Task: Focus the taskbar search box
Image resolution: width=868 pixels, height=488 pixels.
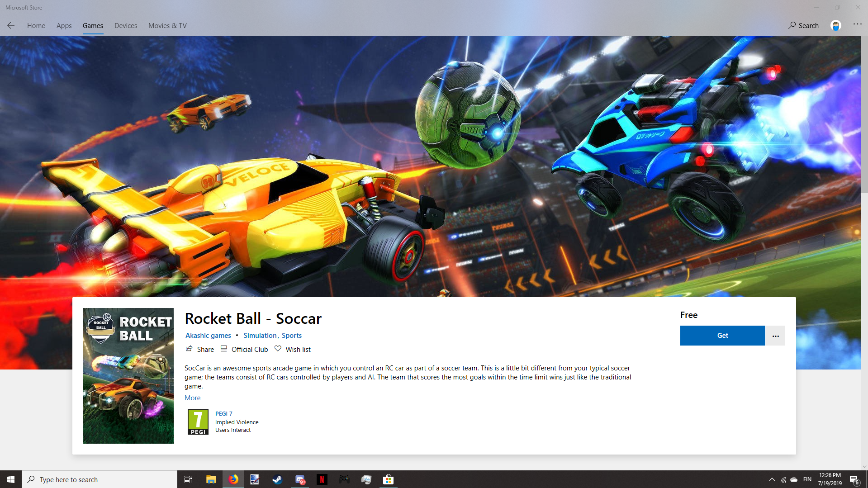Action: click(100, 479)
